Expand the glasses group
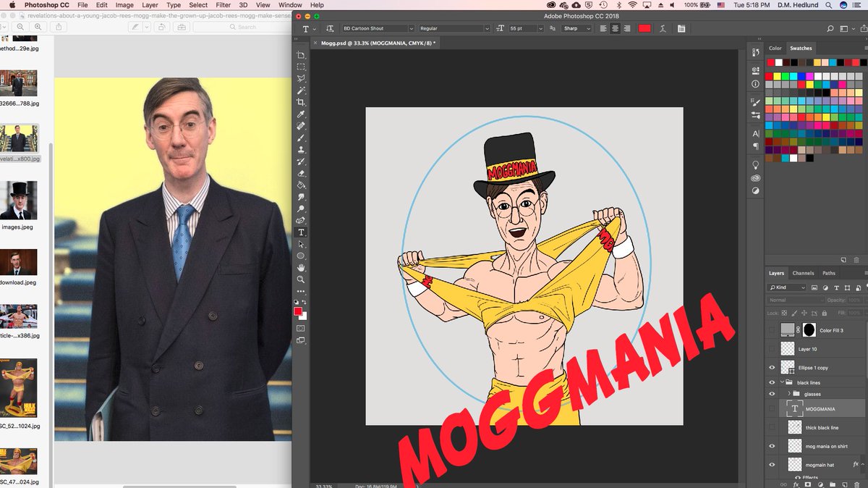The image size is (868, 488). click(x=789, y=394)
